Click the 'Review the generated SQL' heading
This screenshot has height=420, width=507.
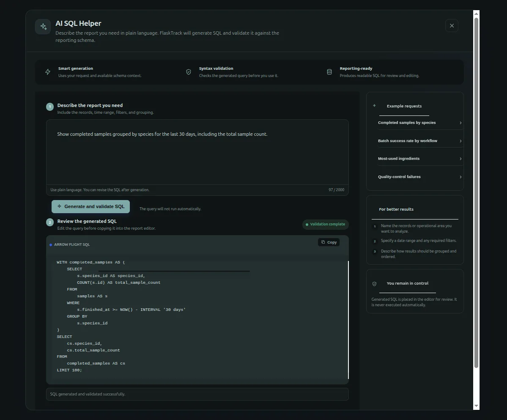(x=87, y=221)
